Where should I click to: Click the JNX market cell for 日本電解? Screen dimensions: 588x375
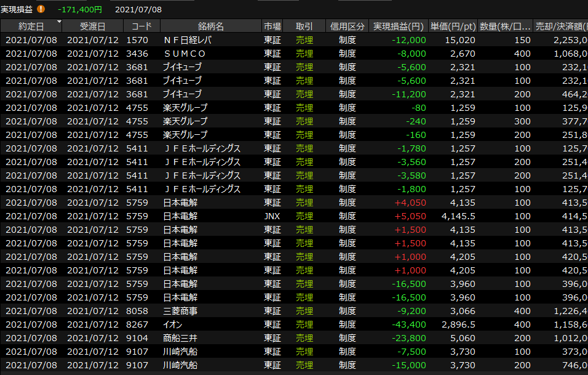272,216
